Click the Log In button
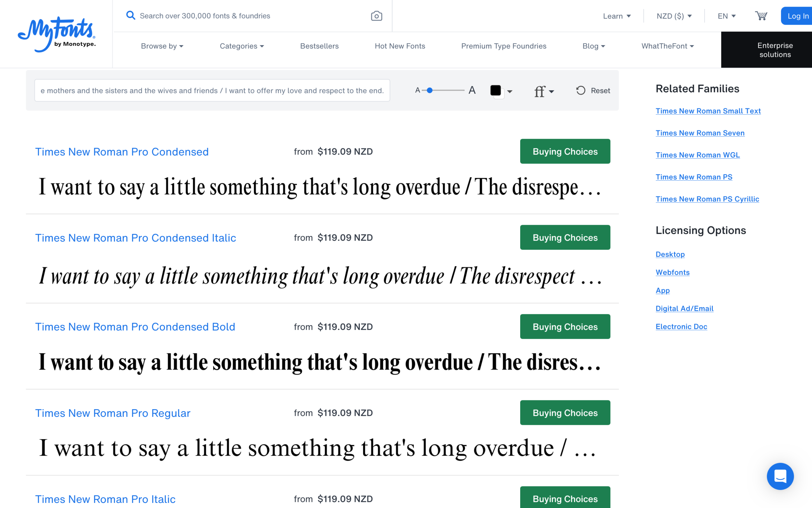This screenshot has width=812, height=508. 796,16
